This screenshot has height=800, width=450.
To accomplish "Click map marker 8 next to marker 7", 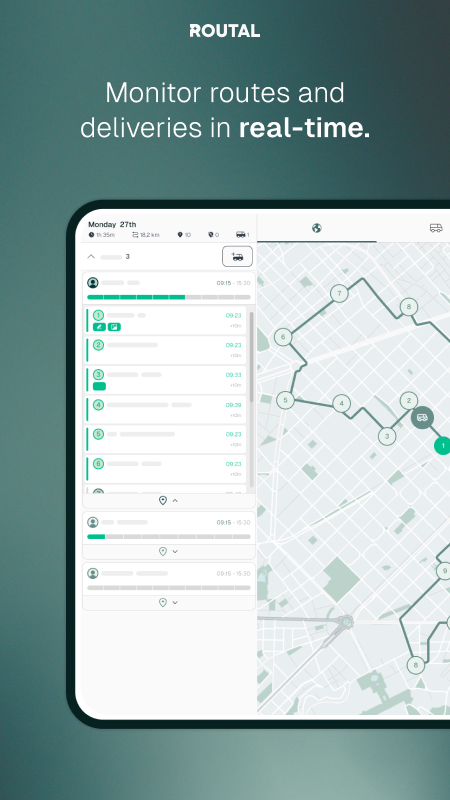I will coord(409,307).
